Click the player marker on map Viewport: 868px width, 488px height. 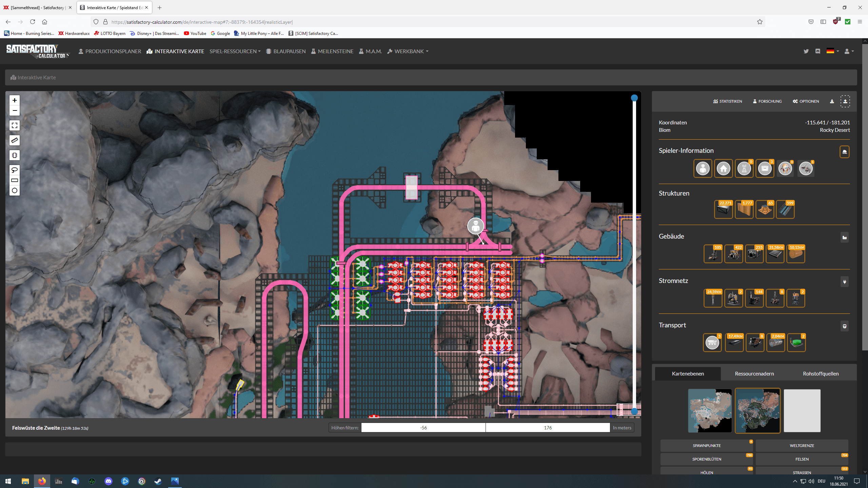[476, 226]
